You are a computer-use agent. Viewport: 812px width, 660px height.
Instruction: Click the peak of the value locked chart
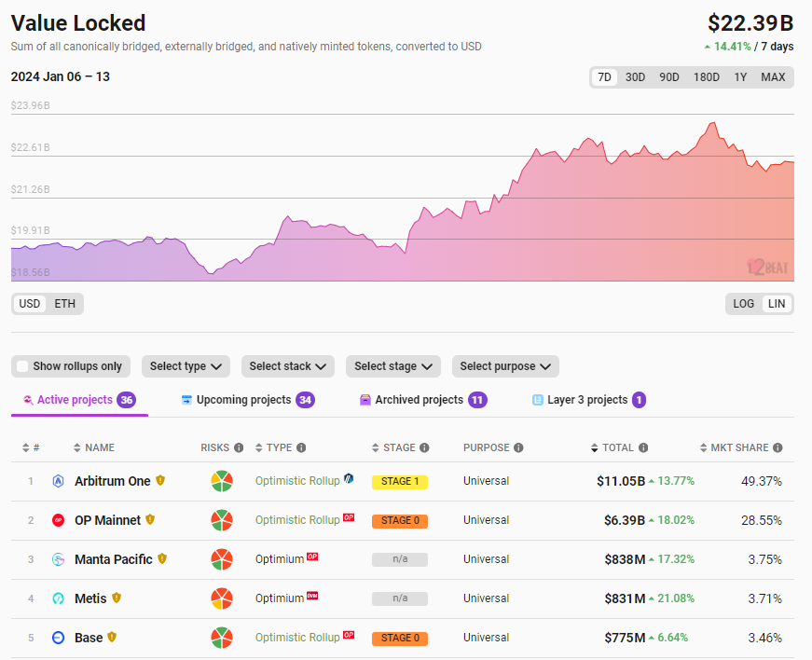[x=713, y=123]
